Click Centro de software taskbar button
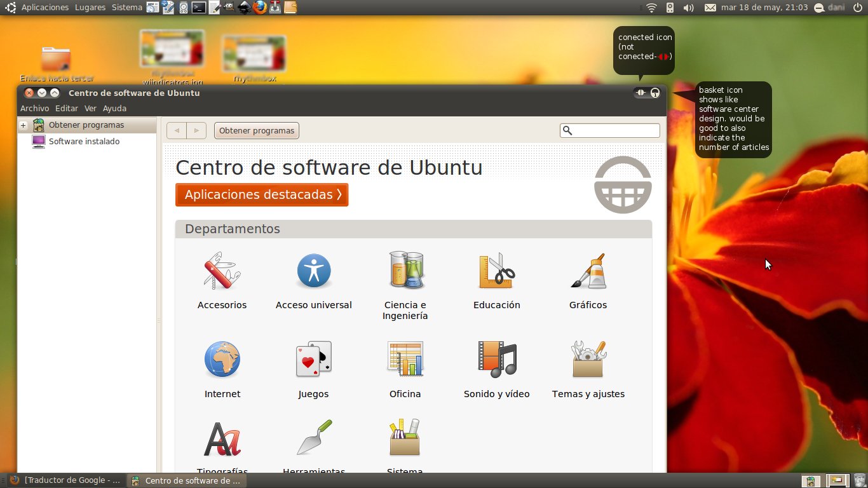868x488 pixels. pos(187,480)
